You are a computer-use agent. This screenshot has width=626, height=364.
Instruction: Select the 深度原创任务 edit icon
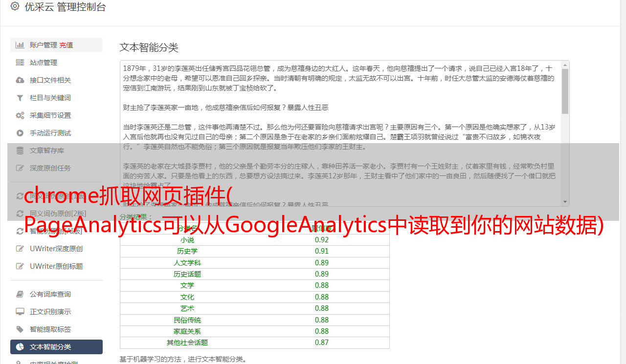pos(20,168)
